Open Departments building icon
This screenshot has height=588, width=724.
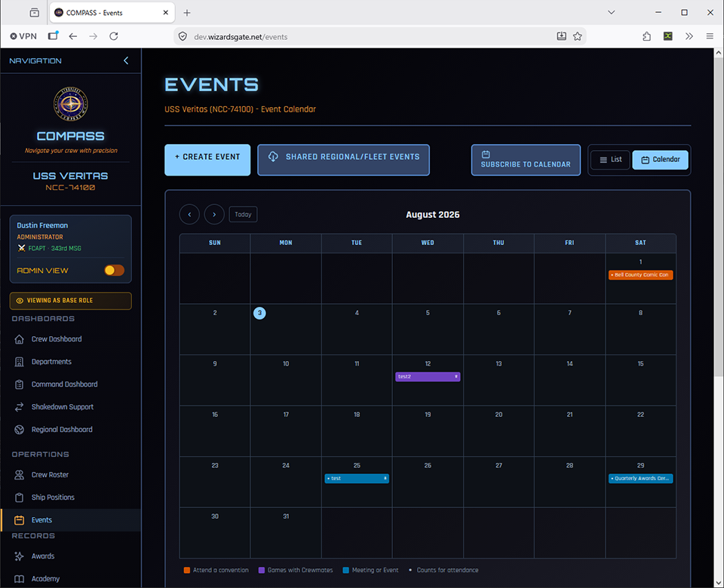click(x=19, y=362)
